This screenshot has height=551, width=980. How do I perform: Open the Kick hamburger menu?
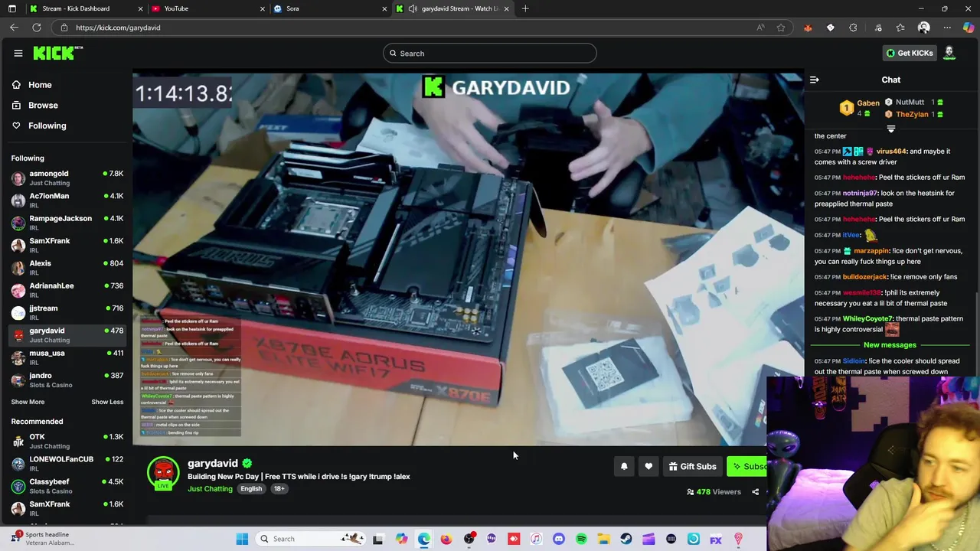coord(18,53)
